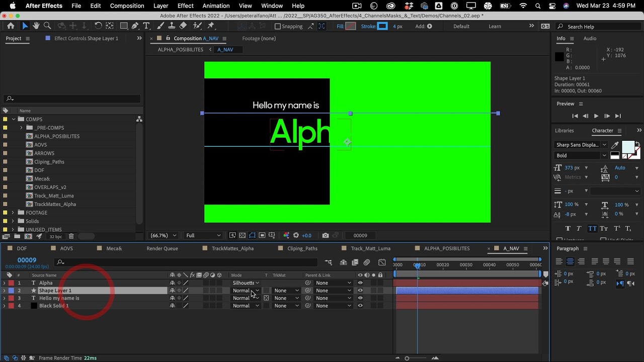Activate the Puppet Pin tool
The image size is (644, 362).
click(x=211, y=26)
